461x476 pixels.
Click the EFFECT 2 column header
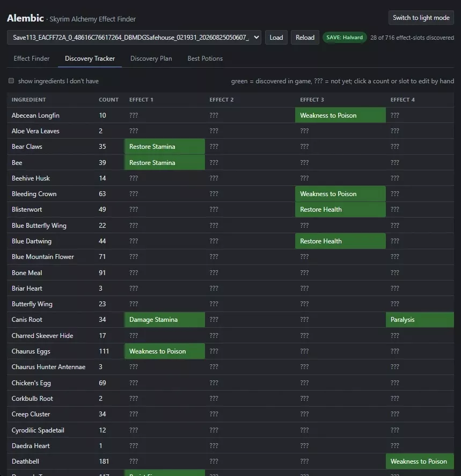point(222,99)
